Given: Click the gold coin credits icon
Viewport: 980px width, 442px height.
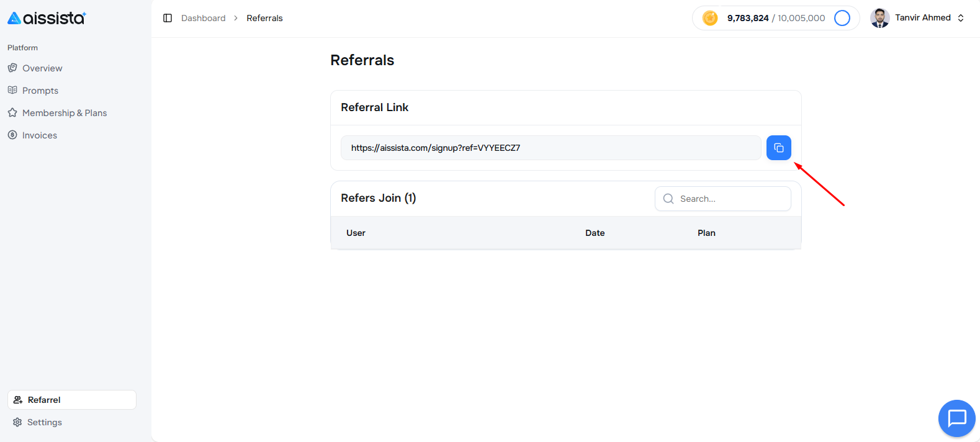Looking at the screenshot, I should click(710, 18).
